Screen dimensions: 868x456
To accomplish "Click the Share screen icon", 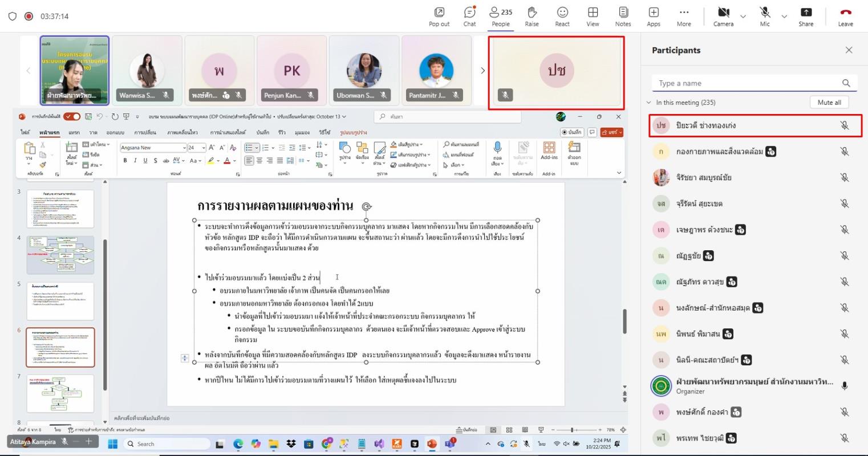I will tap(805, 16).
